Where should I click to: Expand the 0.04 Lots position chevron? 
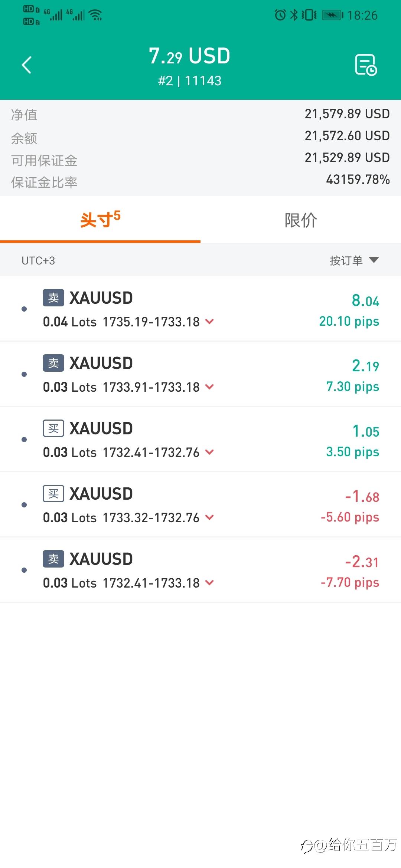(209, 322)
